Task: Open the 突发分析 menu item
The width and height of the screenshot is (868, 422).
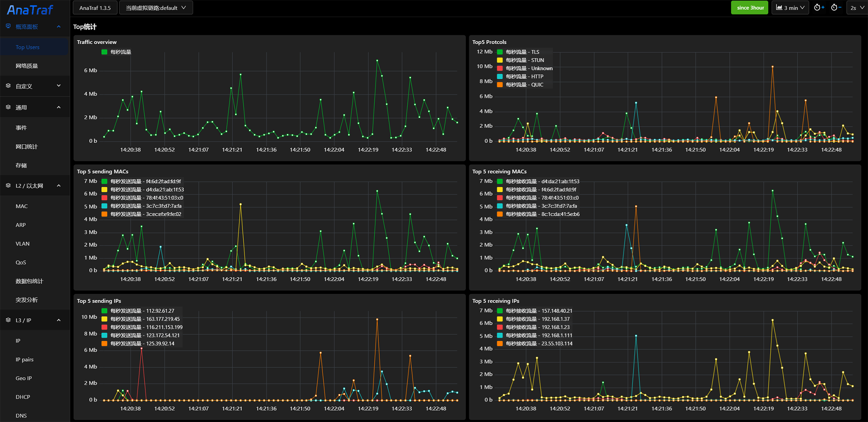Action: click(x=35, y=300)
